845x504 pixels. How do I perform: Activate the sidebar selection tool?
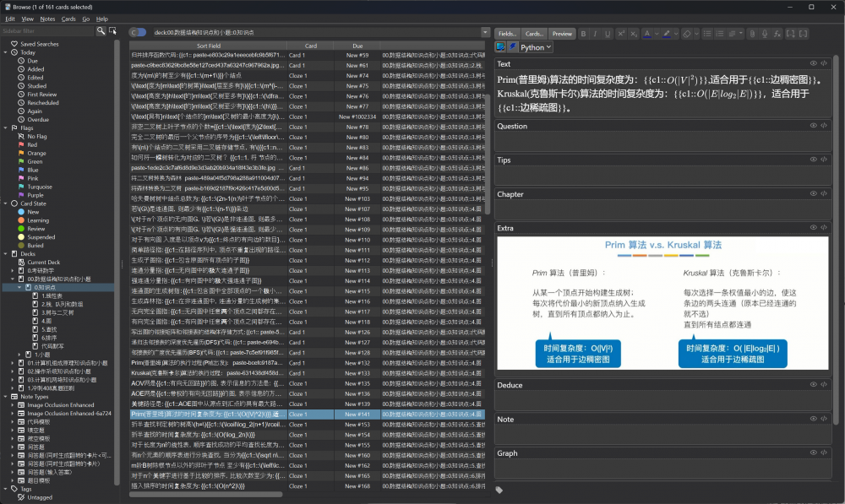pyautogui.click(x=112, y=31)
